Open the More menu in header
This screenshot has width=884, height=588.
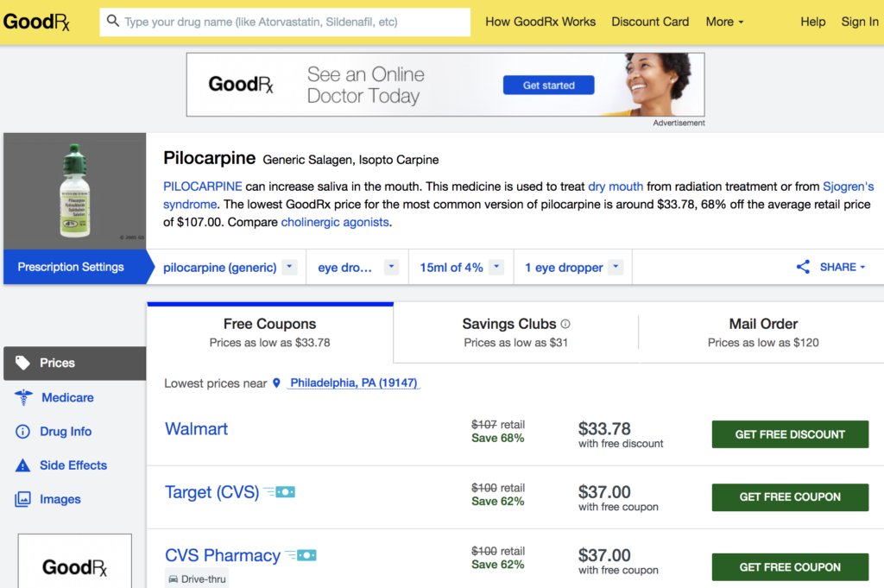725,22
